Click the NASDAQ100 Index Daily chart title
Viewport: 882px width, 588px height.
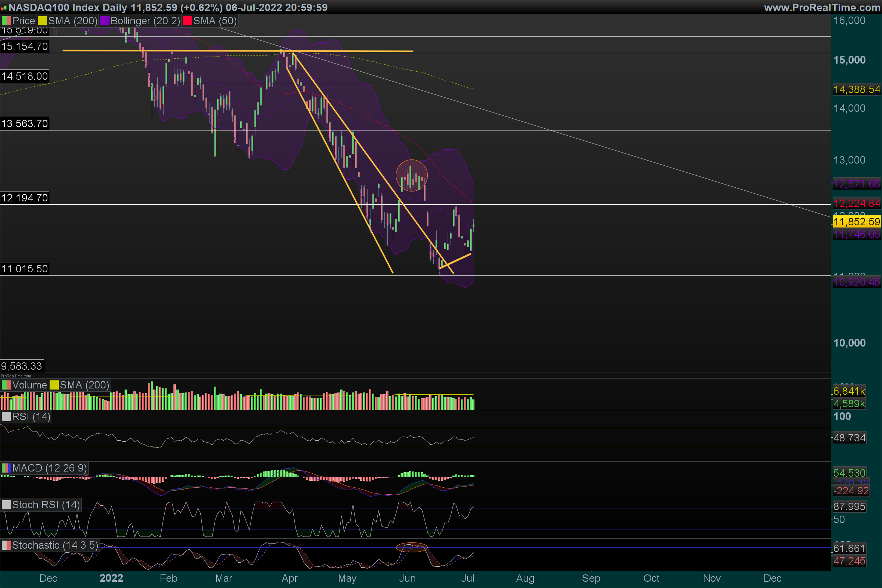tap(68, 7)
